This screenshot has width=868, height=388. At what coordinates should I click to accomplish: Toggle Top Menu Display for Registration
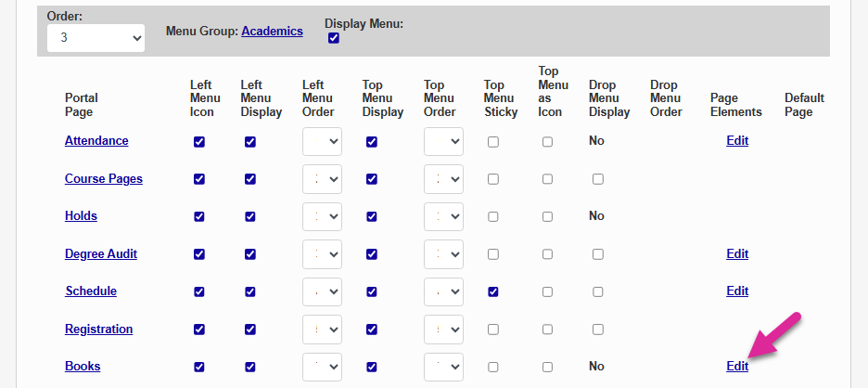click(372, 330)
